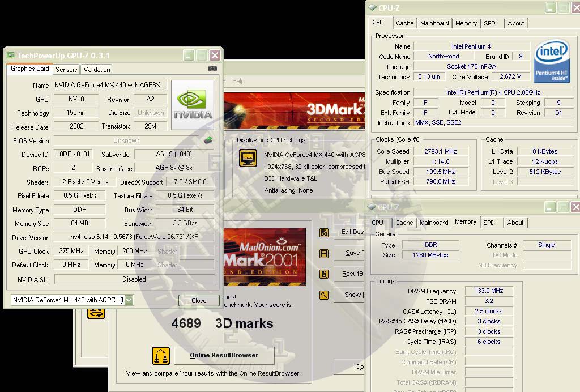The height and width of the screenshot is (392, 580).
Task: Click the Level 2 cache value 512 KBytes
Action: click(544, 172)
